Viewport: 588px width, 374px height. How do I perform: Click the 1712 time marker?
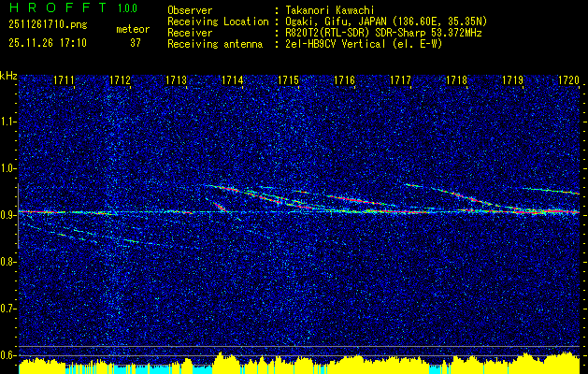click(120, 80)
